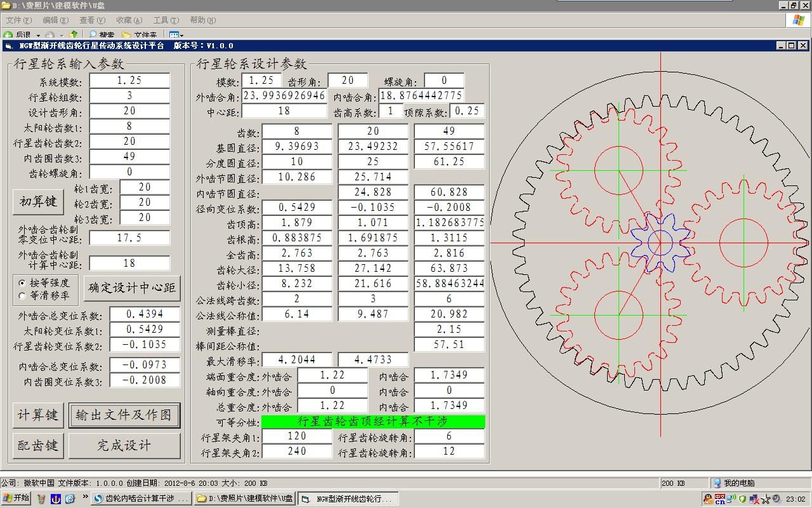This screenshot has height=508, width=812.
Task: Click the disconnected network tray icon with red X
Action: click(x=754, y=499)
